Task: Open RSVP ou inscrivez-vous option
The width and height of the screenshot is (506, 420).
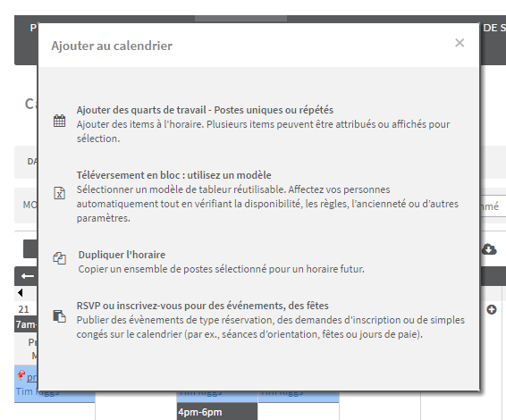Action: coord(202,306)
